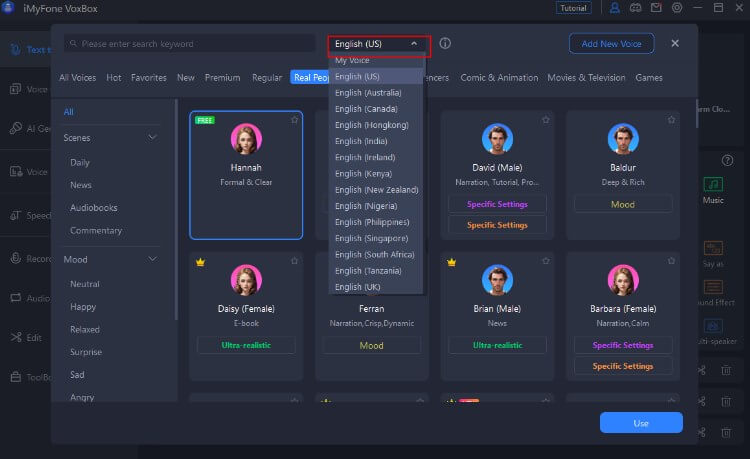This screenshot has width=750, height=459.
Task: Select the Audiobooks scene filter
Action: point(94,208)
